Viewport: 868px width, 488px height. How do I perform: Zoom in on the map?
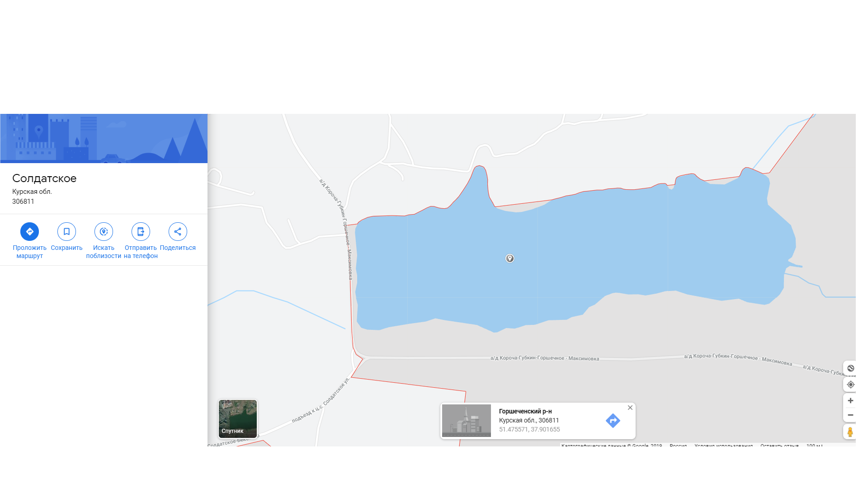[x=850, y=401]
